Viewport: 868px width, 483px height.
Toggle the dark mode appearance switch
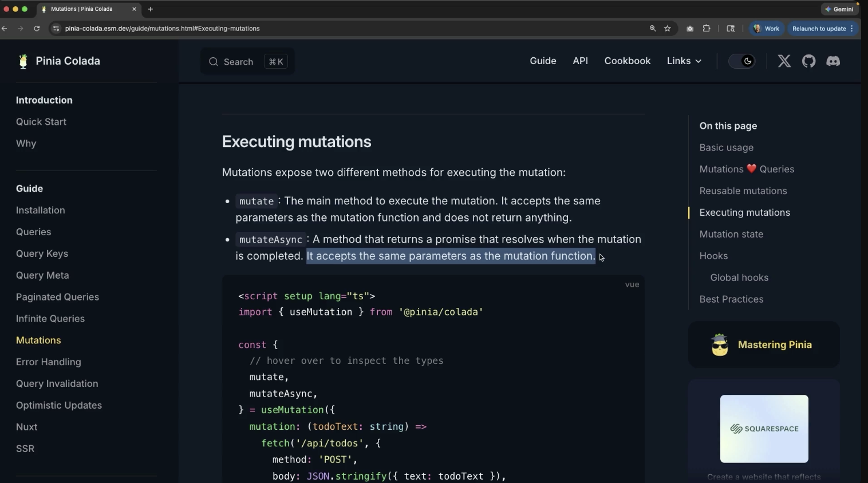742,61
